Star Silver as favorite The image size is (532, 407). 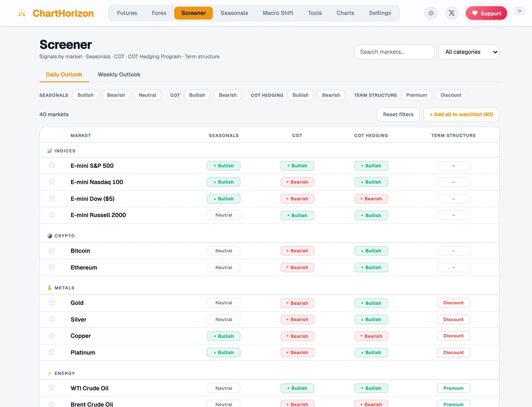tap(52, 319)
